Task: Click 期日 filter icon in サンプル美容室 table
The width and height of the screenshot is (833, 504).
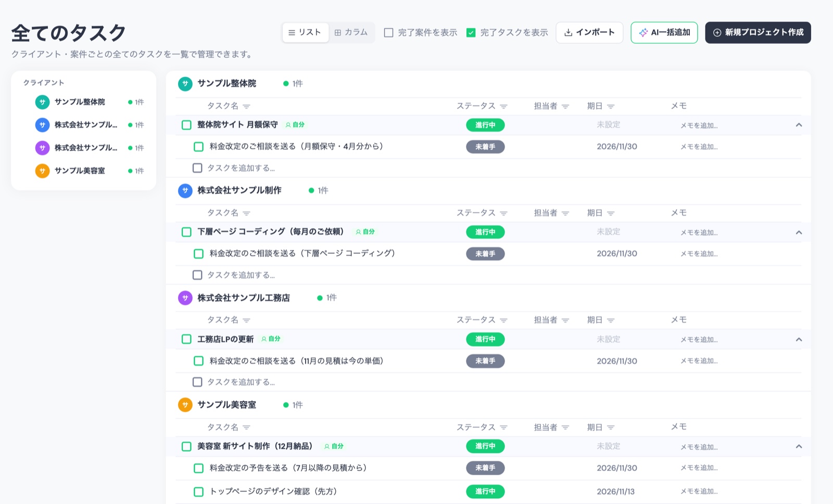Action: pyautogui.click(x=611, y=428)
